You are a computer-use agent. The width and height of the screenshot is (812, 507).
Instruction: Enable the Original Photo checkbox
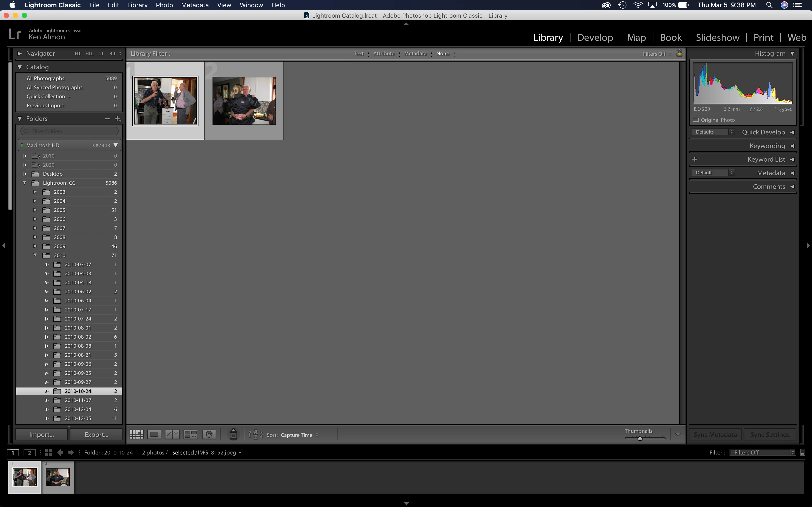coord(696,120)
